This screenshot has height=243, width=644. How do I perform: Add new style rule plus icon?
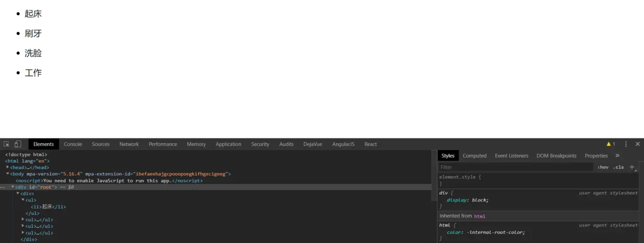pos(632,167)
